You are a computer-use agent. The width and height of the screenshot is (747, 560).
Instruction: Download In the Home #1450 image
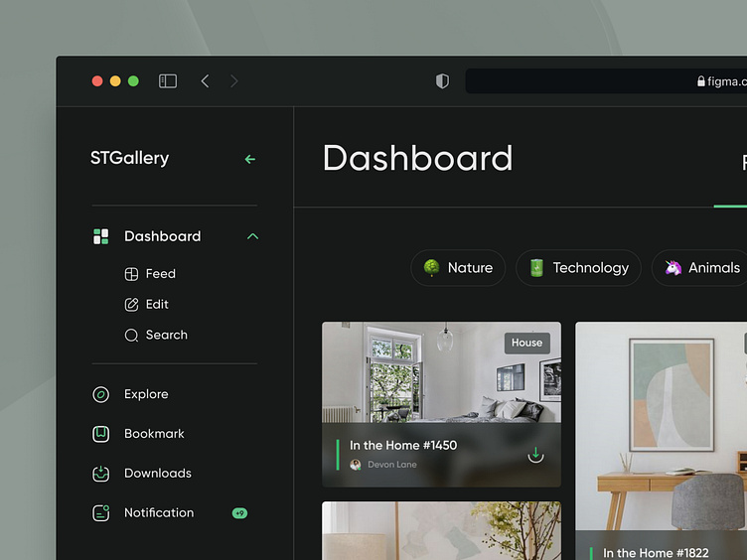(535, 455)
